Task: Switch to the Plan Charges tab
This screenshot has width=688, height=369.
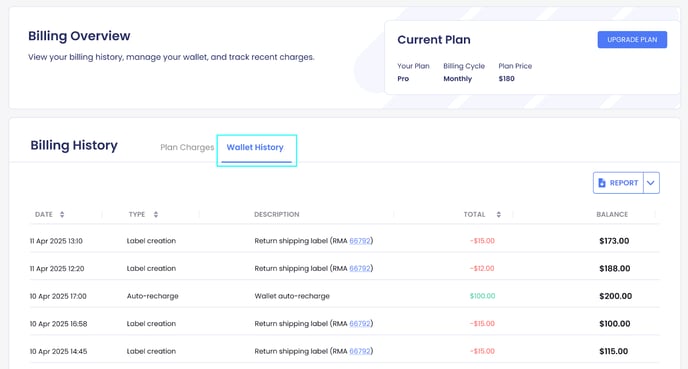Action: click(x=187, y=147)
